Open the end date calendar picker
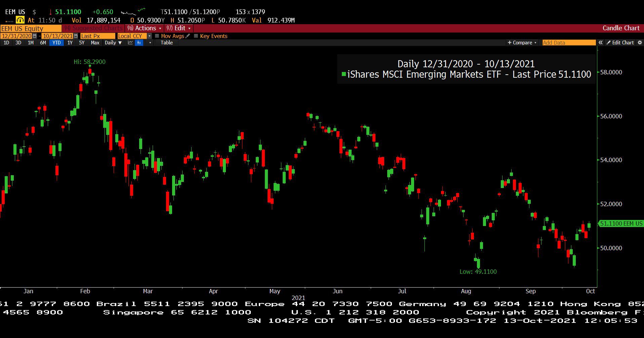This screenshot has height=338, width=644. click(x=76, y=36)
